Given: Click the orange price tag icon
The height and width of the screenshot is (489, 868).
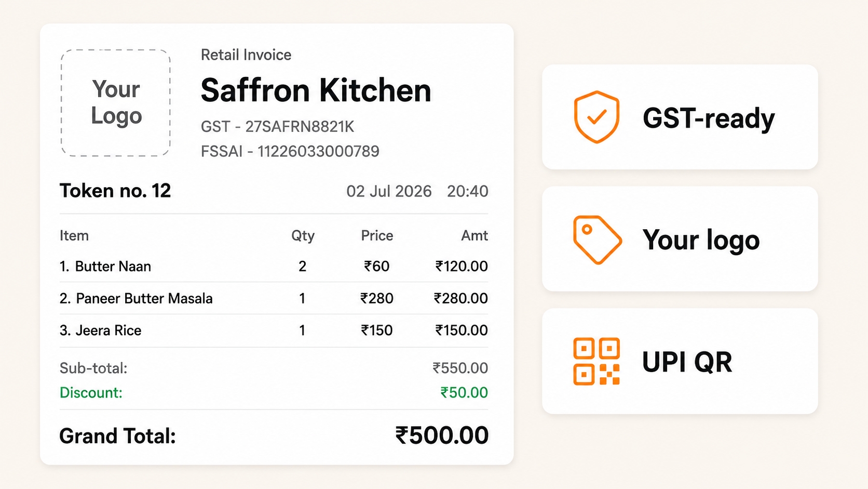Looking at the screenshot, I should pyautogui.click(x=597, y=240).
